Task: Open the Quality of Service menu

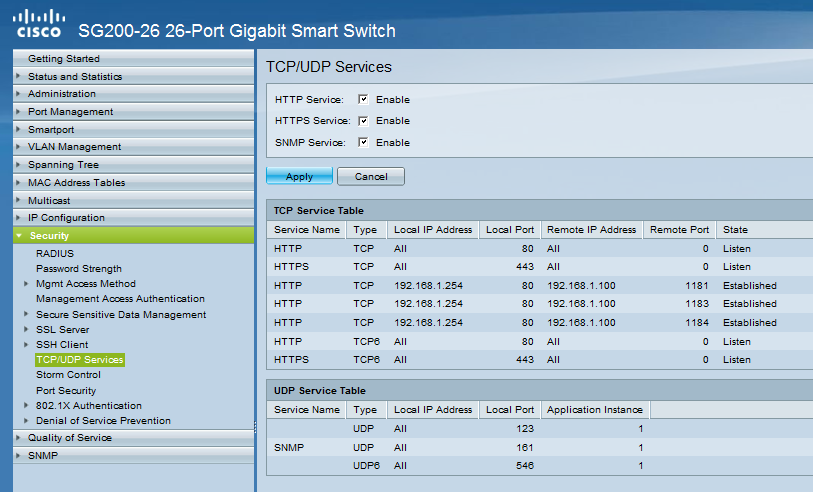Action: point(133,438)
